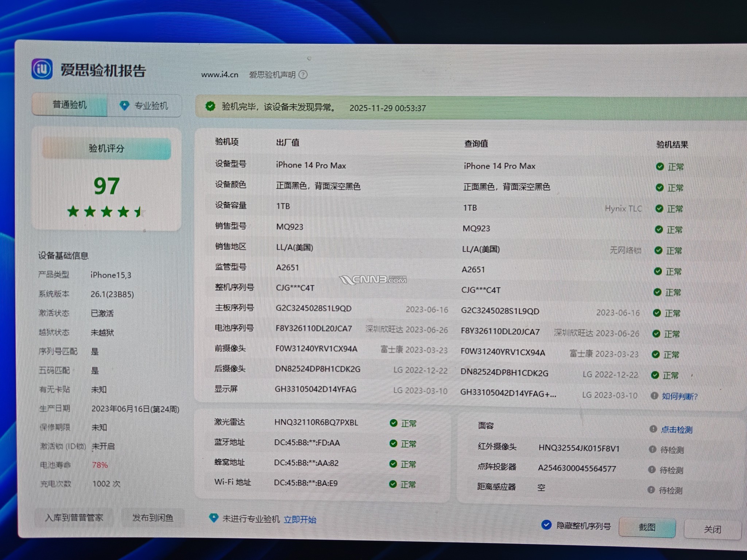Click the 关闭 button
The image size is (747, 560).
(712, 529)
